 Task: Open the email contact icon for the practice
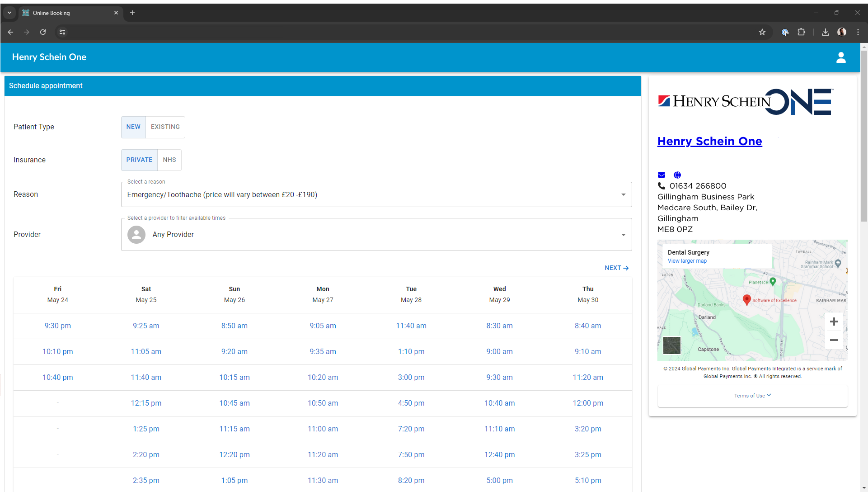(661, 175)
